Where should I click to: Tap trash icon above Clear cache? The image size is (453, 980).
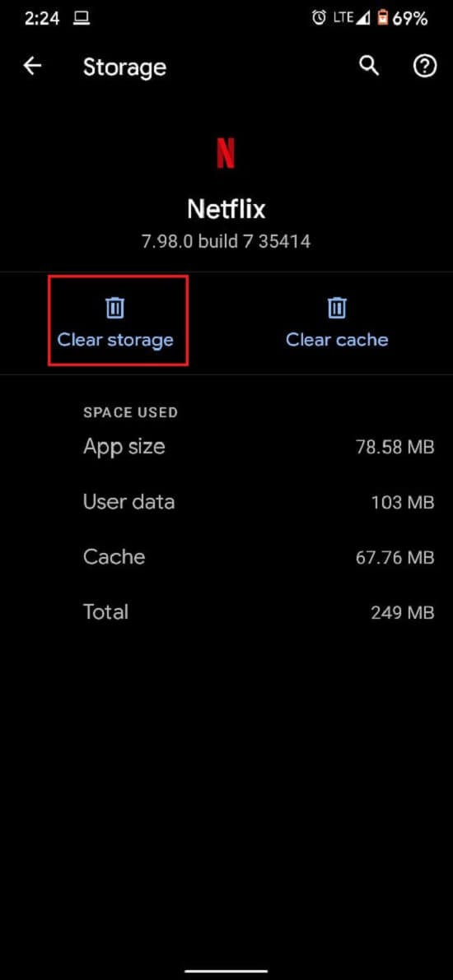point(337,308)
